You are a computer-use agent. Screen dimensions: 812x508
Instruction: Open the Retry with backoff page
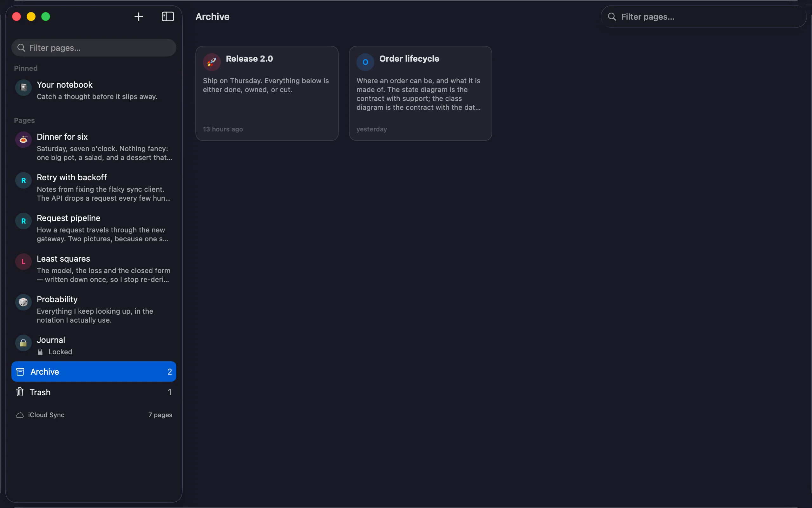pyautogui.click(x=94, y=187)
